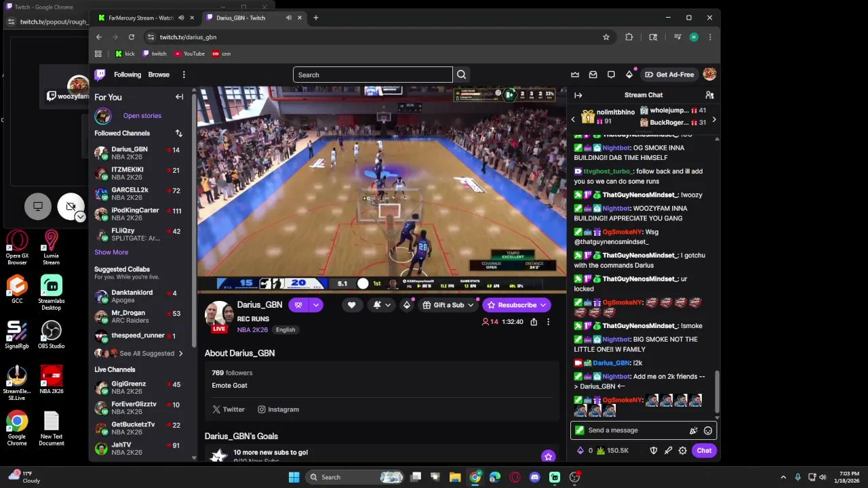
Task: Open the squad/together purple dropdown arrow
Action: 316,305
